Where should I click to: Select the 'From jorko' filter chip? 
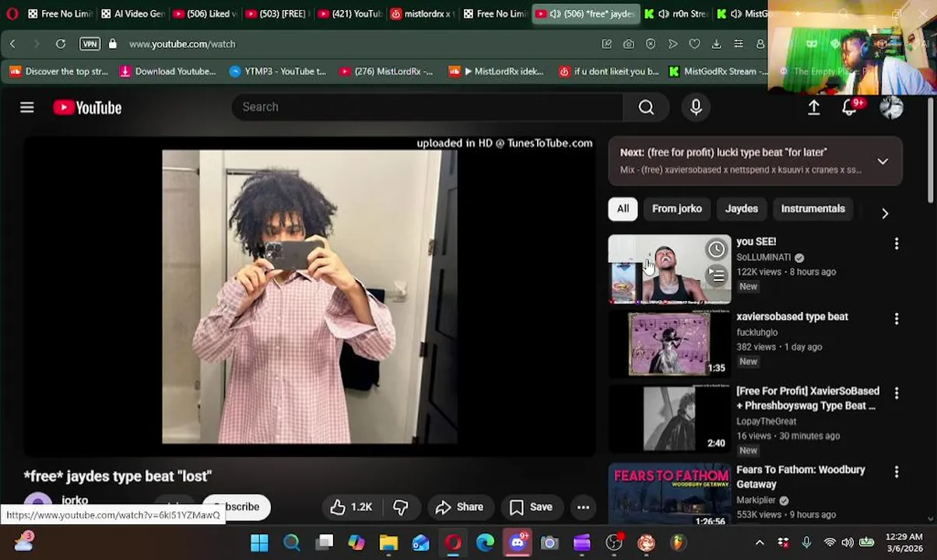677,208
